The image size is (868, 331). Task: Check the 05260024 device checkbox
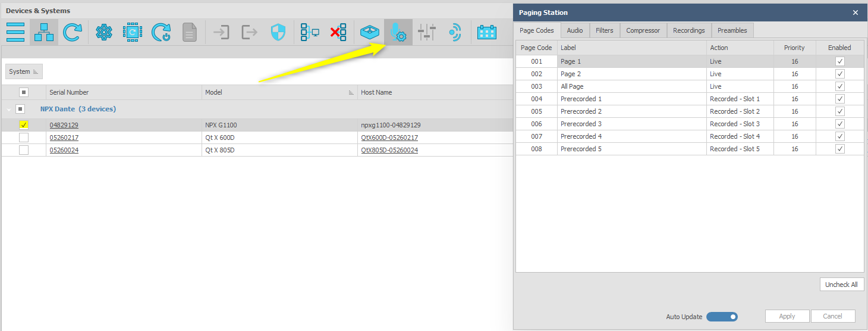tap(24, 150)
